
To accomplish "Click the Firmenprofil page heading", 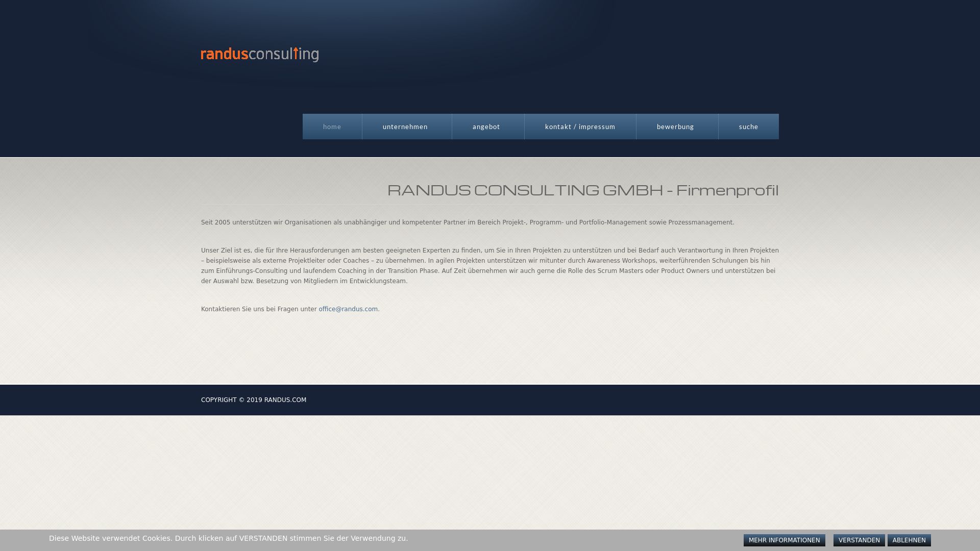I will point(583,190).
